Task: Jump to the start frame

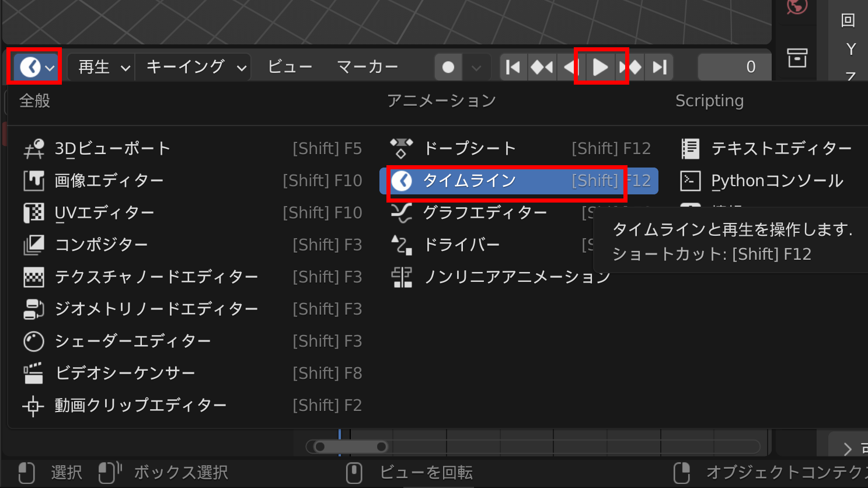Action: click(x=513, y=67)
